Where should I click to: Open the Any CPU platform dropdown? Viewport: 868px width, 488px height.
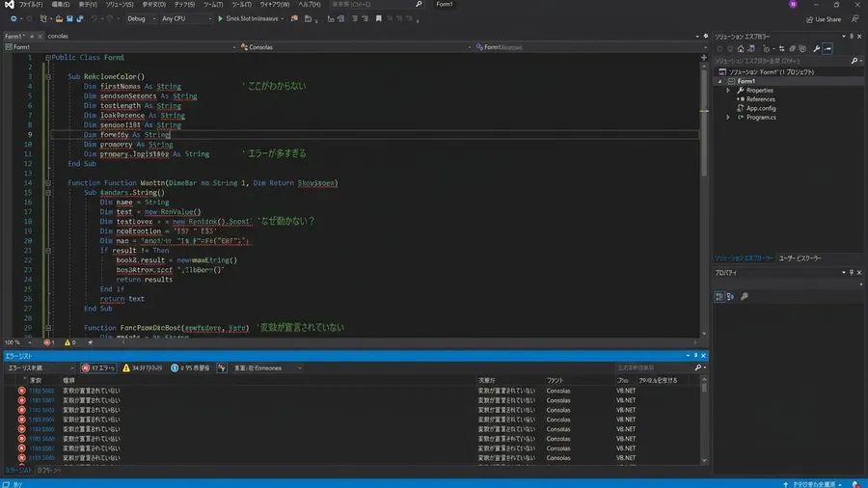(186, 19)
